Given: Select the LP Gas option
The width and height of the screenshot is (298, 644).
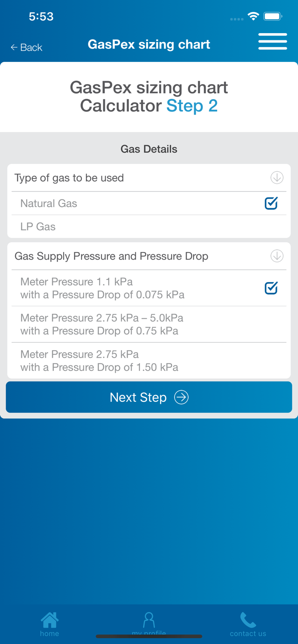Looking at the screenshot, I should (38, 227).
